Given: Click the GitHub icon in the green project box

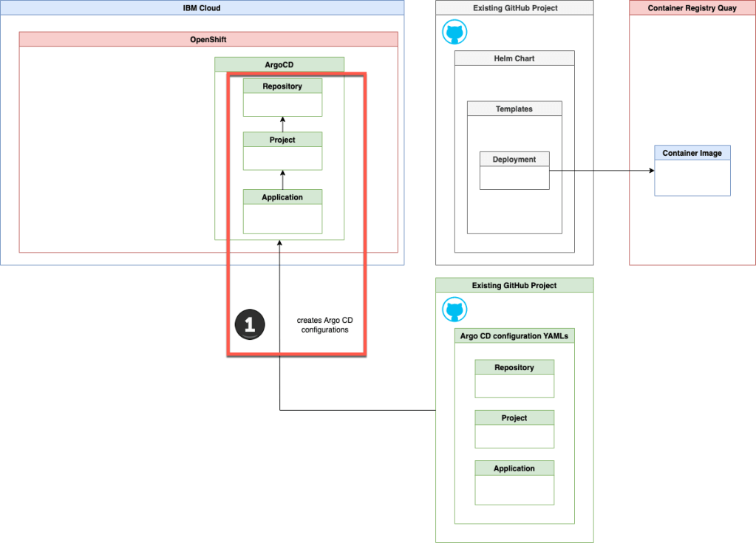Looking at the screenshot, I should [454, 310].
